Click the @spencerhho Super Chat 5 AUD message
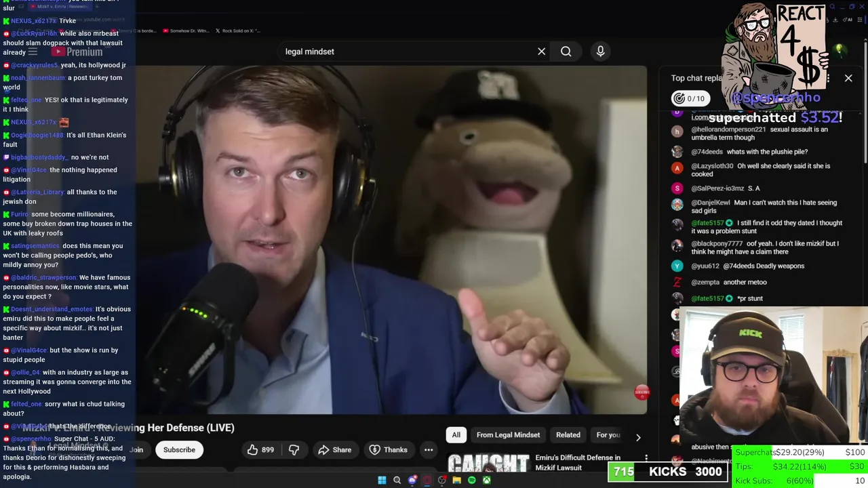The height and width of the screenshot is (488, 868). tap(64, 457)
